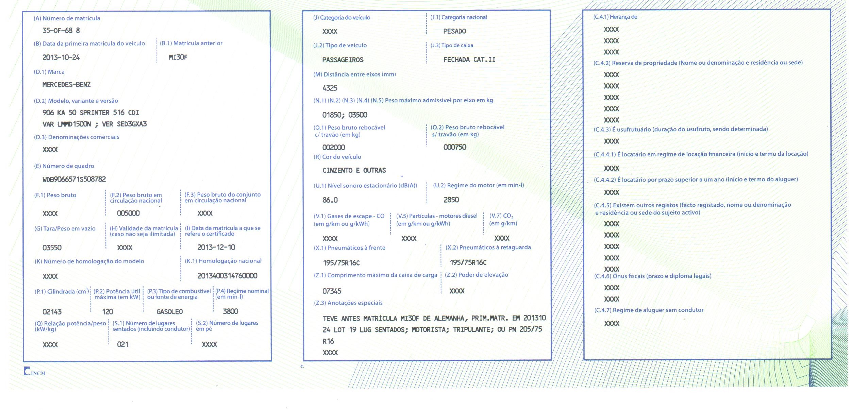
Task: Select national homologation number 201340031476000
Action: pyautogui.click(x=227, y=276)
